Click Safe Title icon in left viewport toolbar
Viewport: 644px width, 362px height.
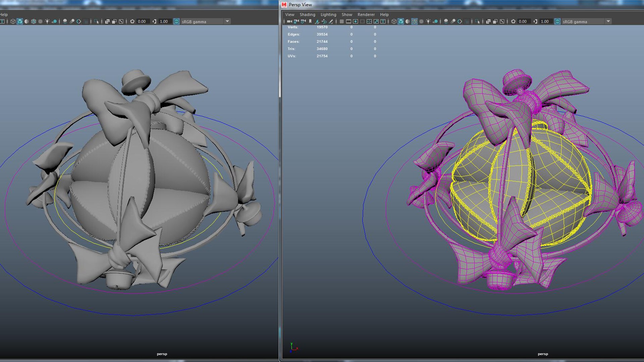2,21
